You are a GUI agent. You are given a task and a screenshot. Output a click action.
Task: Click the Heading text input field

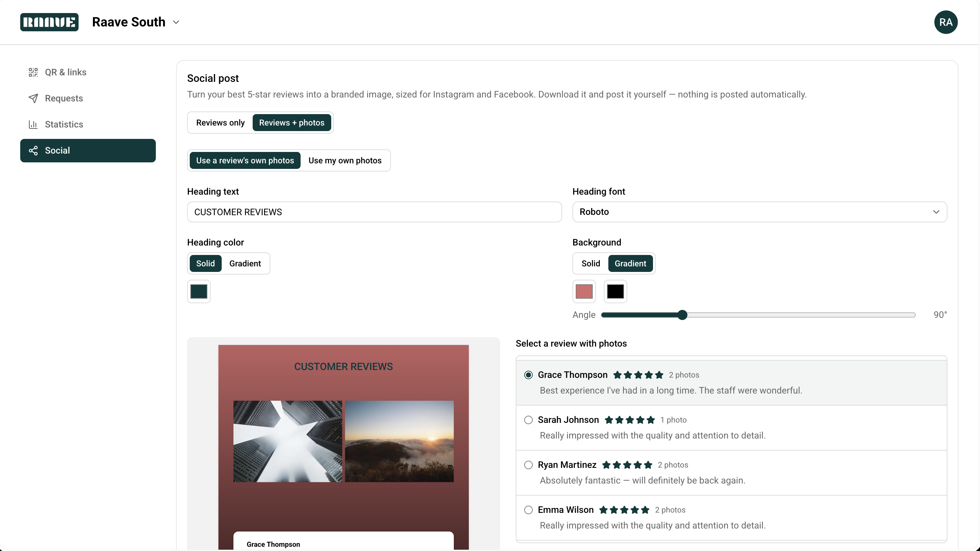point(374,212)
